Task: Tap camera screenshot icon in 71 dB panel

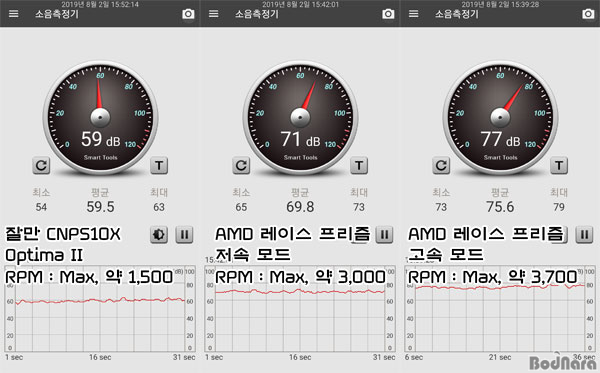Action: coord(388,14)
